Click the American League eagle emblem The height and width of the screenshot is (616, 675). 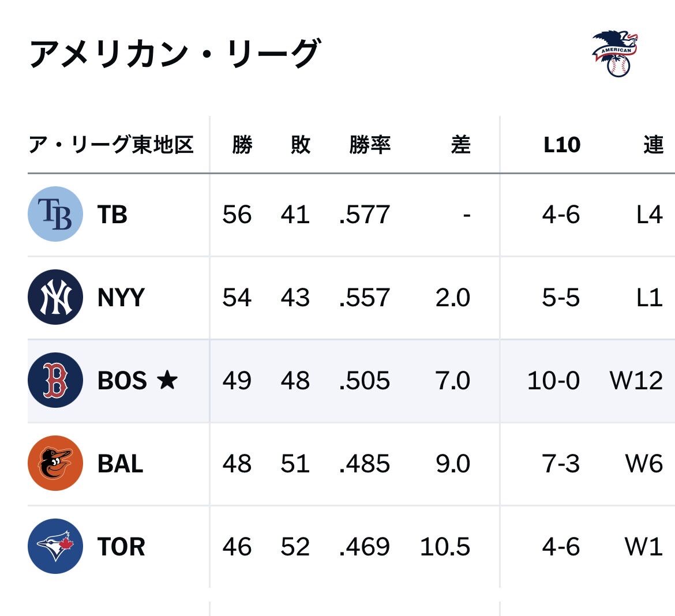point(615,54)
